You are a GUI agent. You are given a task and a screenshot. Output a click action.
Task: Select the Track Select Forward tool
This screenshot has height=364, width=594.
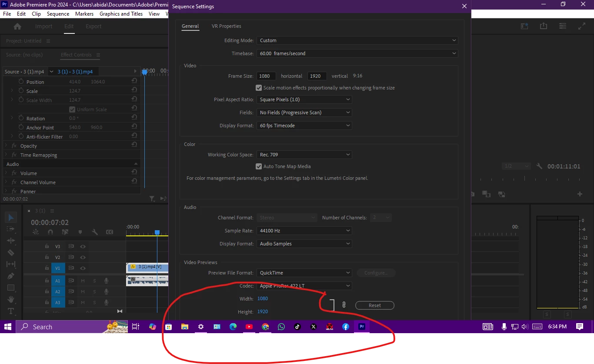pos(11,229)
